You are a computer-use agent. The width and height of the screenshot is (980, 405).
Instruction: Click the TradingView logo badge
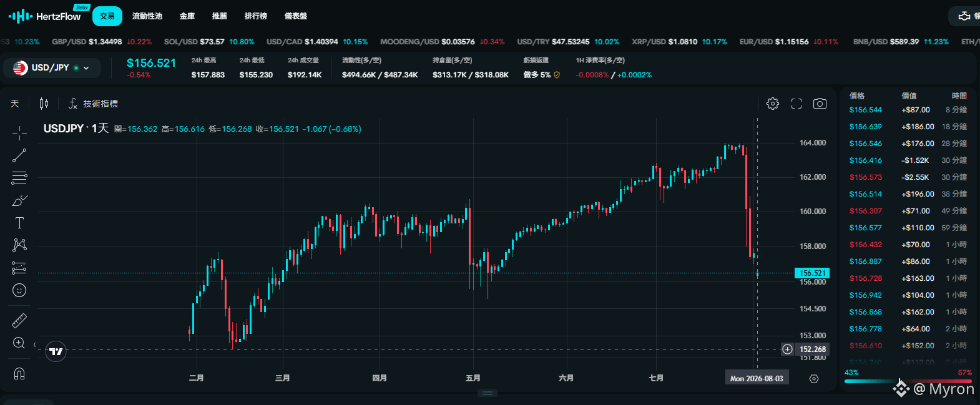(56, 351)
